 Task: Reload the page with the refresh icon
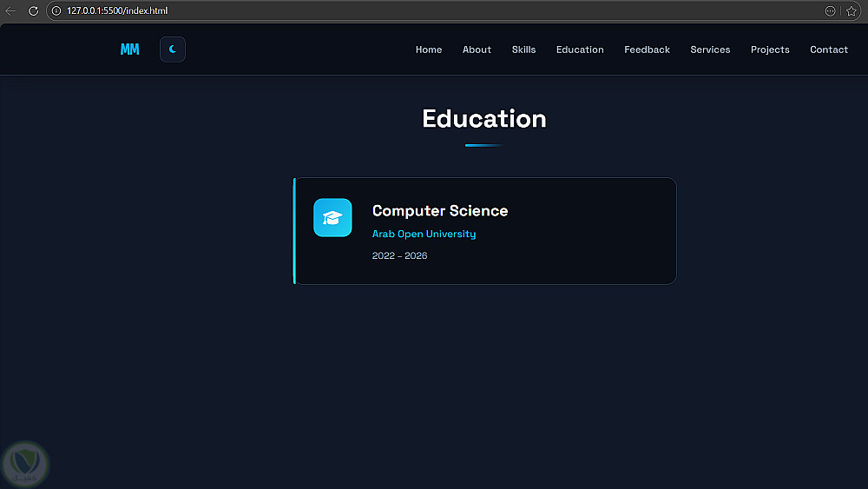(33, 11)
